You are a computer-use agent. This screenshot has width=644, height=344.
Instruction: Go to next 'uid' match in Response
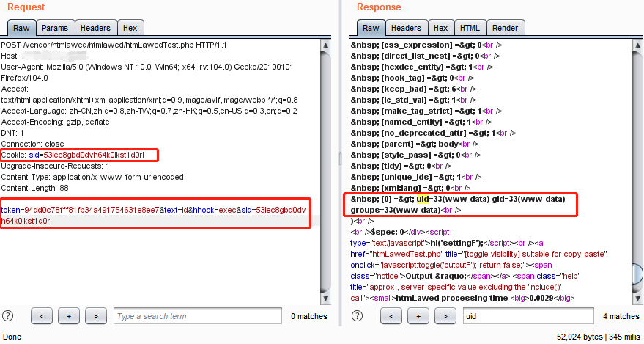click(x=445, y=315)
